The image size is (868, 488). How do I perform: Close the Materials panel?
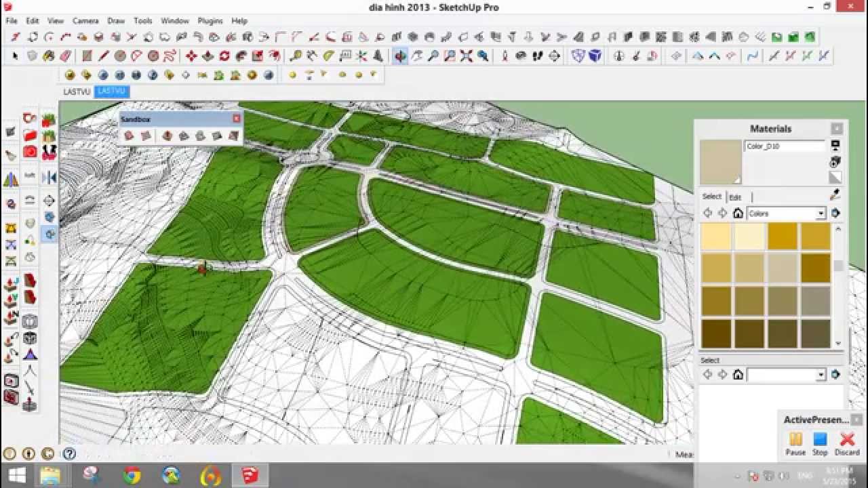coord(837,128)
